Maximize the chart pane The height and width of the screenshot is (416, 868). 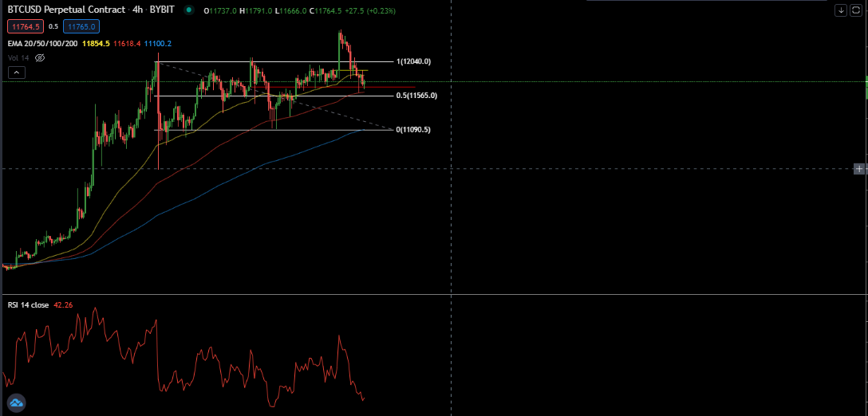pyautogui.click(x=856, y=10)
